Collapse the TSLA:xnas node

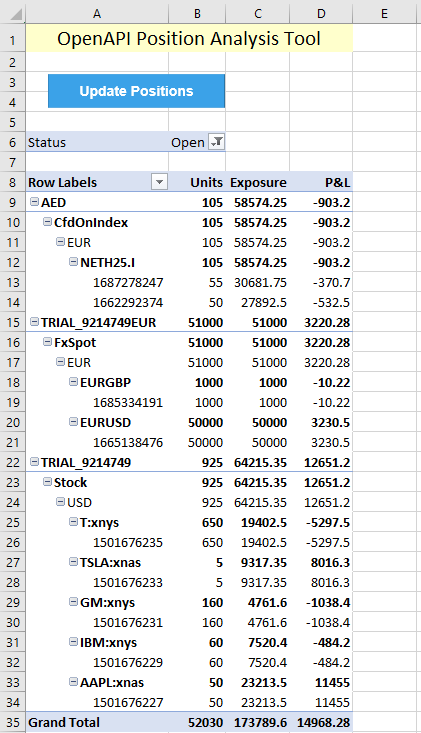(73, 561)
